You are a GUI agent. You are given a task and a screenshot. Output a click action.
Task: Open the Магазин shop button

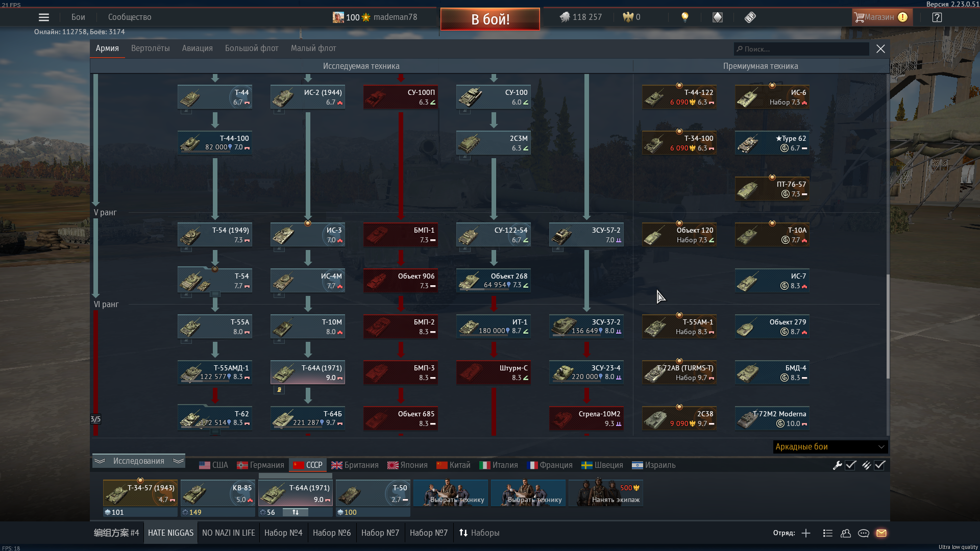click(882, 17)
